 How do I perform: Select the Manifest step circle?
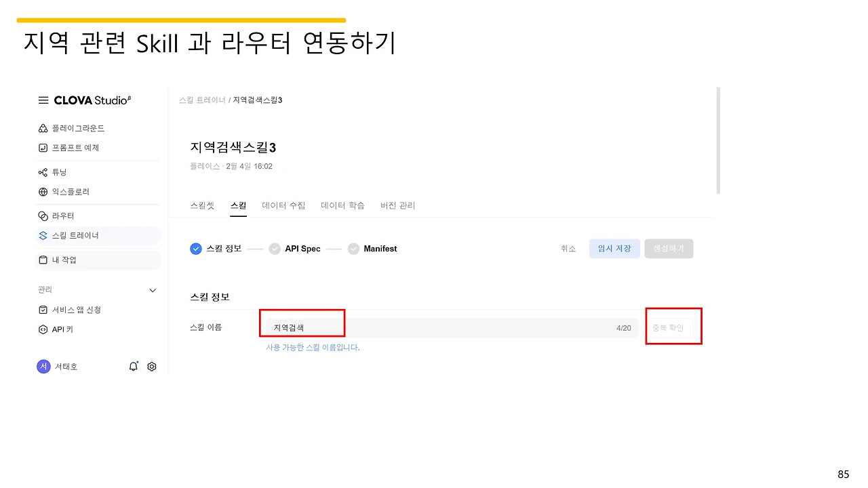[353, 249]
